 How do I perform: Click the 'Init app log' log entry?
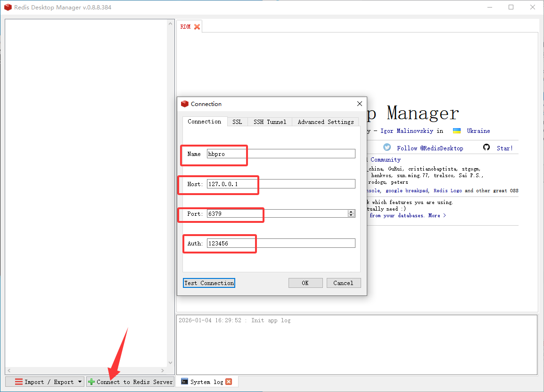click(235, 320)
